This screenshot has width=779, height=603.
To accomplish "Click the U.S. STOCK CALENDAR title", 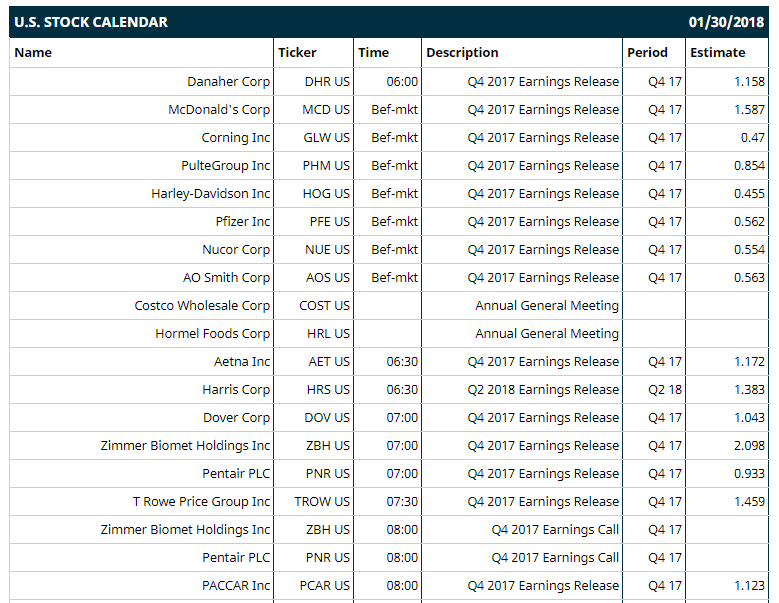I will tap(91, 22).
